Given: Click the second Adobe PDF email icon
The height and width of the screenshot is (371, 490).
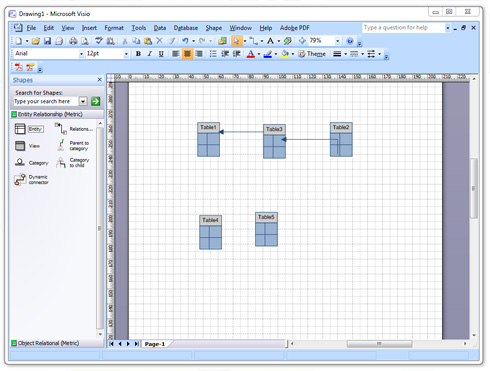Looking at the screenshot, I should tap(30, 67).
